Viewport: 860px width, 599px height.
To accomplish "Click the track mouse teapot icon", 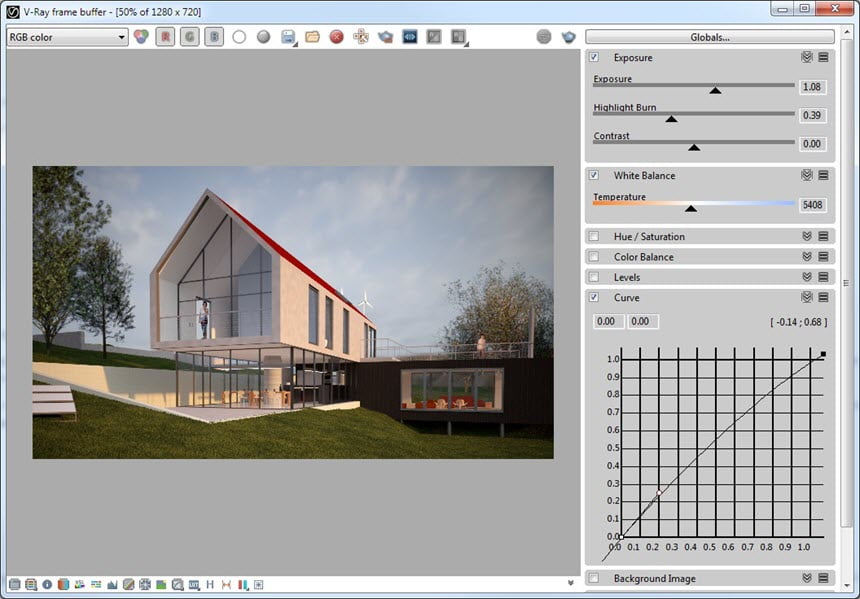I will coord(386,37).
